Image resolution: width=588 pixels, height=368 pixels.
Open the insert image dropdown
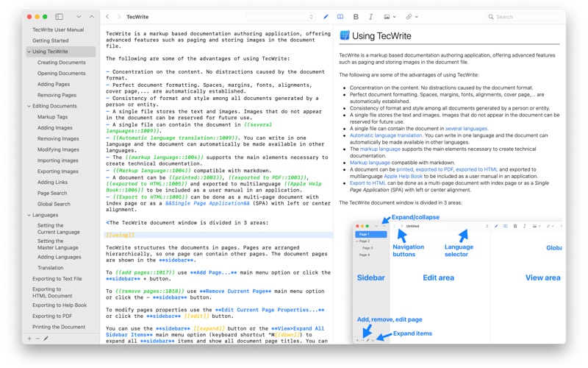[390, 16]
